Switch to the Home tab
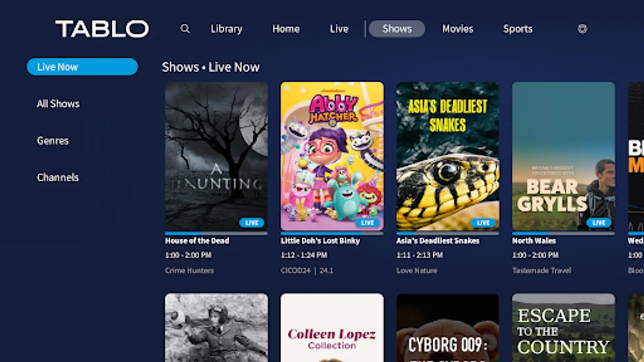Image resolution: width=644 pixels, height=362 pixels. (286, 29)
